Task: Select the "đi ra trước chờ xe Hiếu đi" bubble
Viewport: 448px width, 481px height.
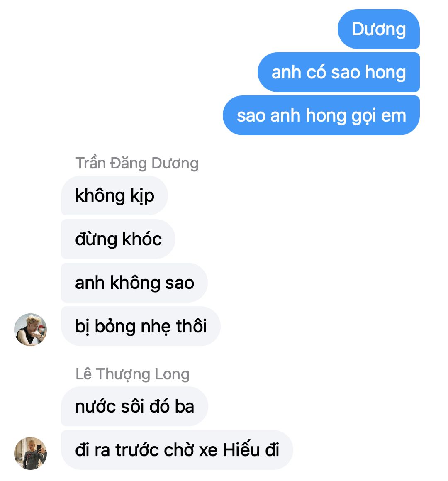Action: pyautogui.click(x=177, y=450)
